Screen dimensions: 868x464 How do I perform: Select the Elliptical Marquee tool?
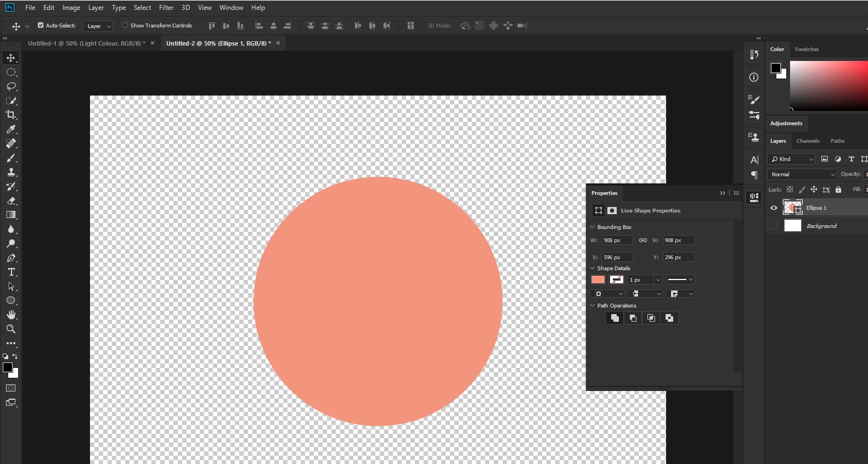(x=11, y=72)
